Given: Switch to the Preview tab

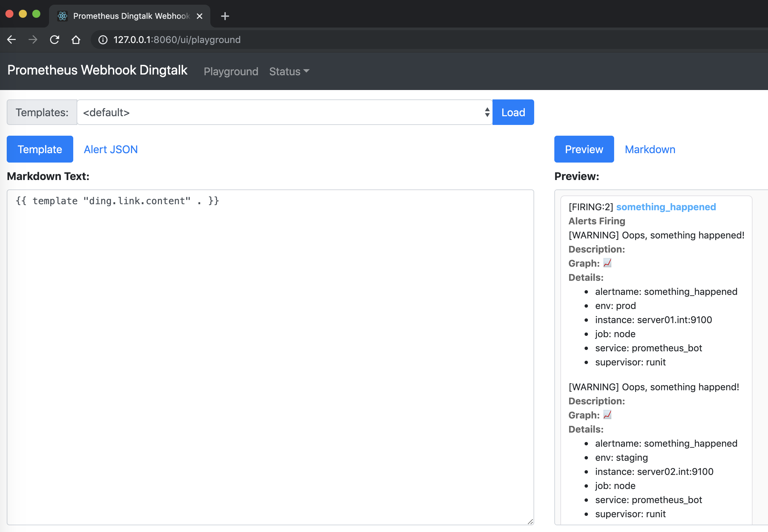Looking at the screenshot, I should pyautogui.click(x=584, y=149).
